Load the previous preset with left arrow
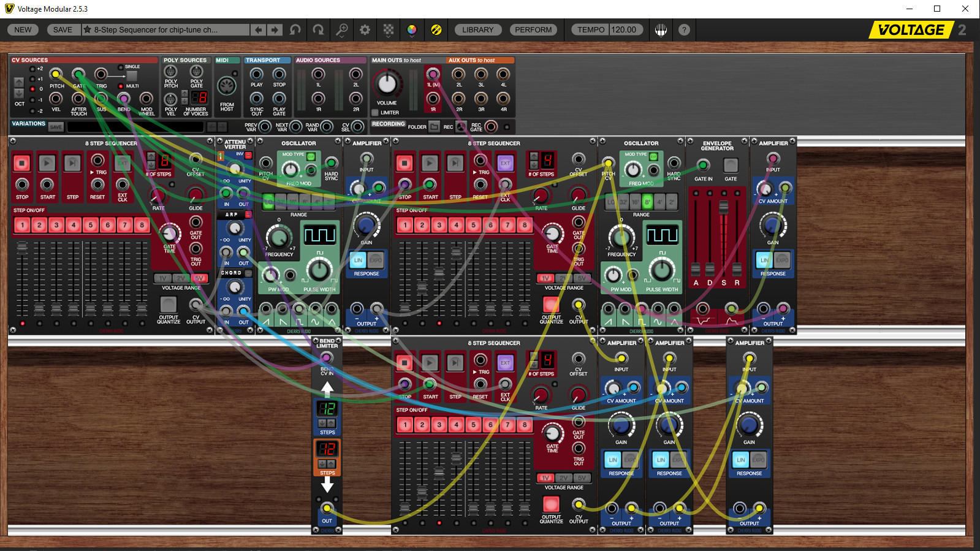 pos(259,29)
